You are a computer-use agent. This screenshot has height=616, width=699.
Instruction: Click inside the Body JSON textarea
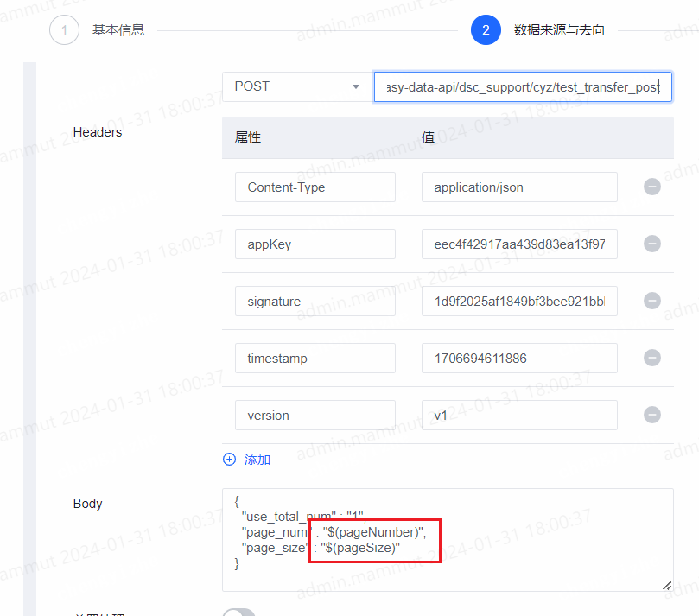pyautogui.click(x=448, y=540)
